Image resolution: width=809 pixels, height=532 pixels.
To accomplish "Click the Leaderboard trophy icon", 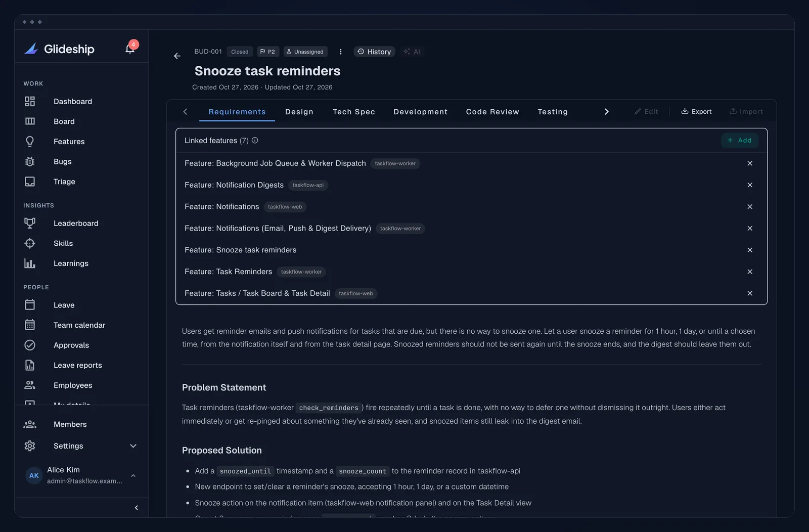I will click(30, 223).
